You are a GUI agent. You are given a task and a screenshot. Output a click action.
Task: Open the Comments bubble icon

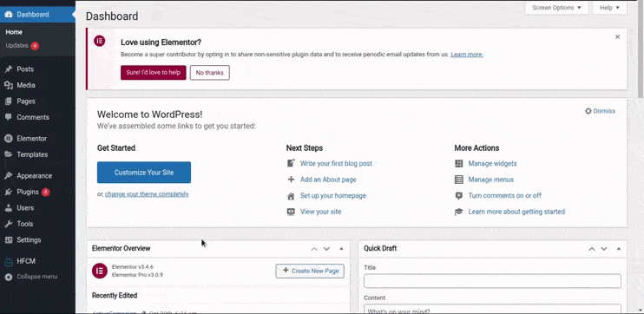9,117
